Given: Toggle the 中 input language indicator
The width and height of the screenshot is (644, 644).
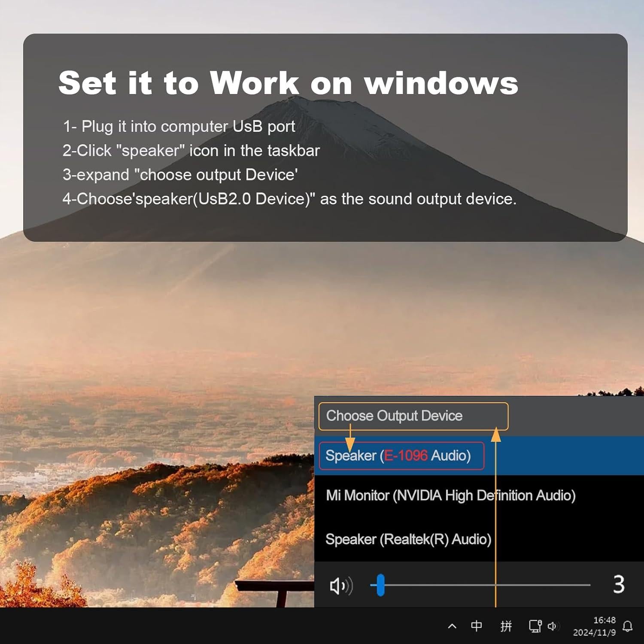Looking at the screenshot, I should [x=477, y=626].
